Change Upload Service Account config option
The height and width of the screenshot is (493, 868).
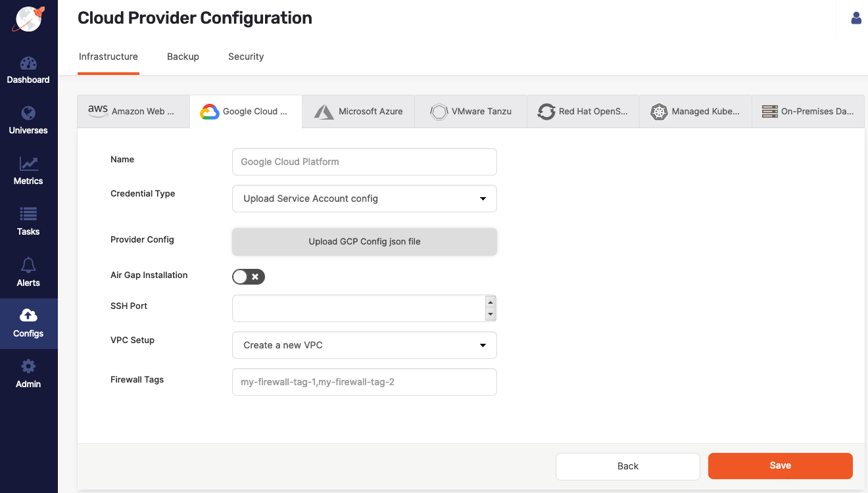(364, 199)
